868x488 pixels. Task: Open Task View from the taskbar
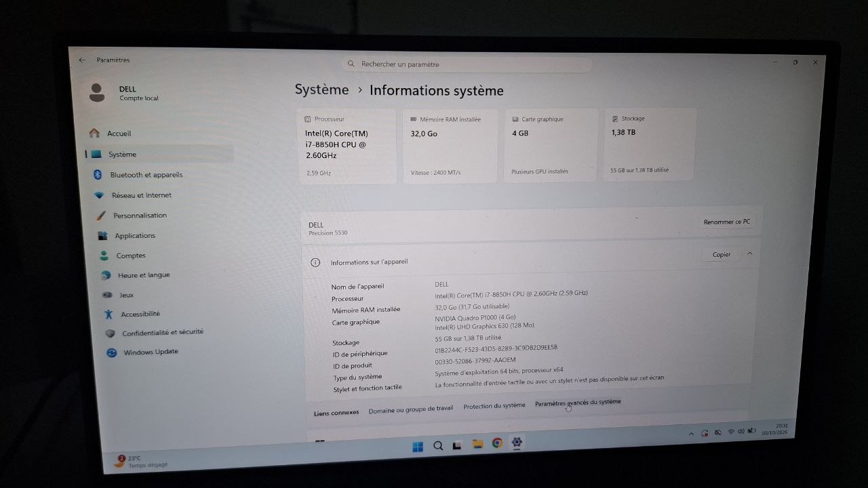(458, 445)
